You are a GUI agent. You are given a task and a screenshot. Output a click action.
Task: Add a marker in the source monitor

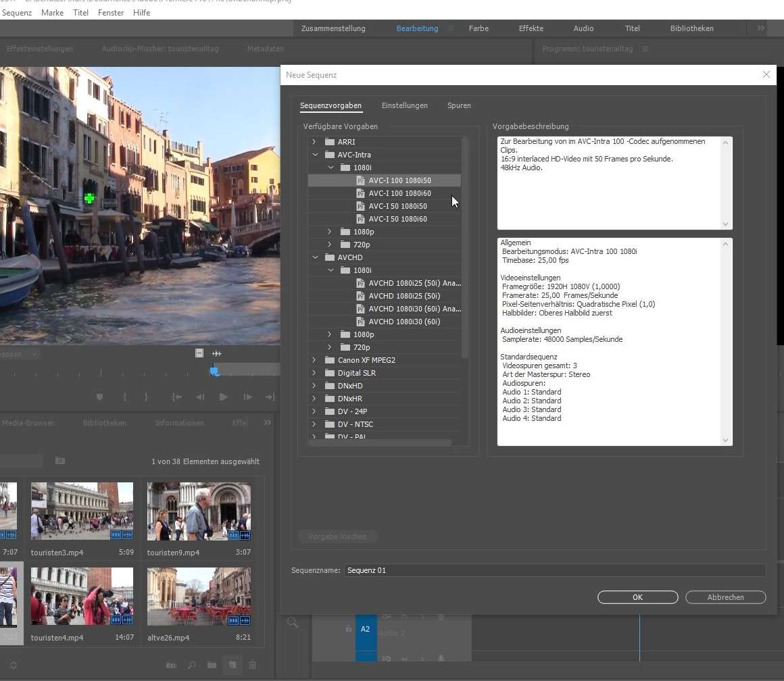coord(99,397)
